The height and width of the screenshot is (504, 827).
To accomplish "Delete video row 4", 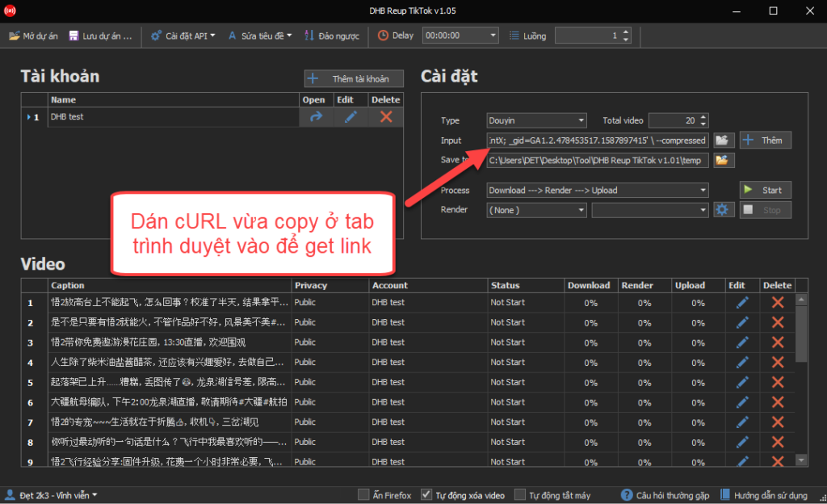I will click(x=778, y=363).
